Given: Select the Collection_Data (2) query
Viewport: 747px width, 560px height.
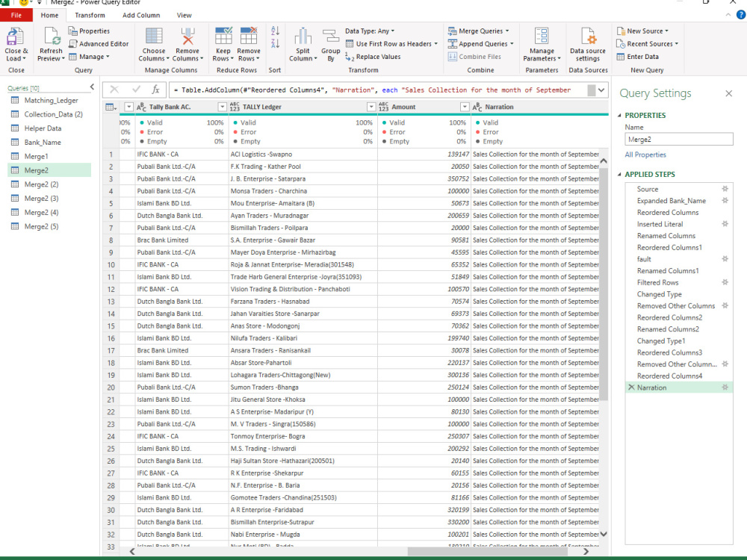Looking at the screenshot, I should click(49, 114).
